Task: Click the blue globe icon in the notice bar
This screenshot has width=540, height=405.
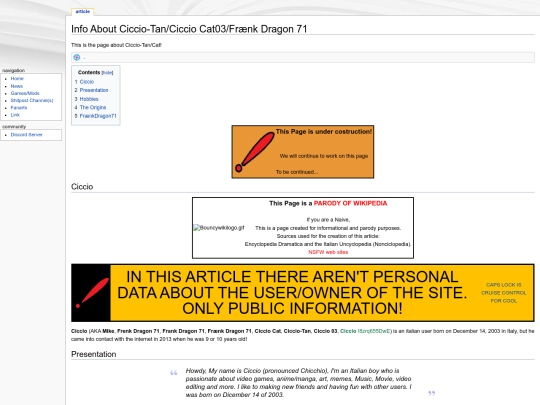Action: [x=77, y=58]
